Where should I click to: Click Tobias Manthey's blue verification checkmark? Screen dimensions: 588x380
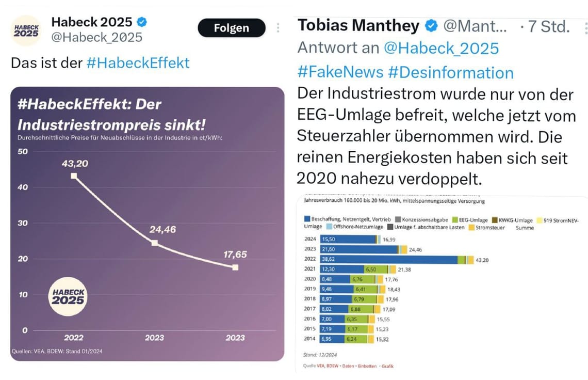coord(430,25)
